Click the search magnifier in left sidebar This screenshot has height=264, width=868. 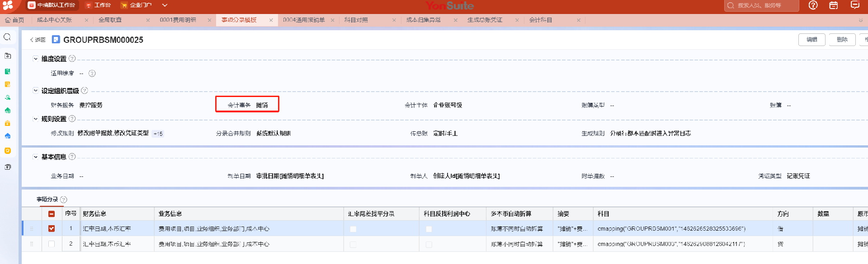pyautogui.click(x=7, y=37)
